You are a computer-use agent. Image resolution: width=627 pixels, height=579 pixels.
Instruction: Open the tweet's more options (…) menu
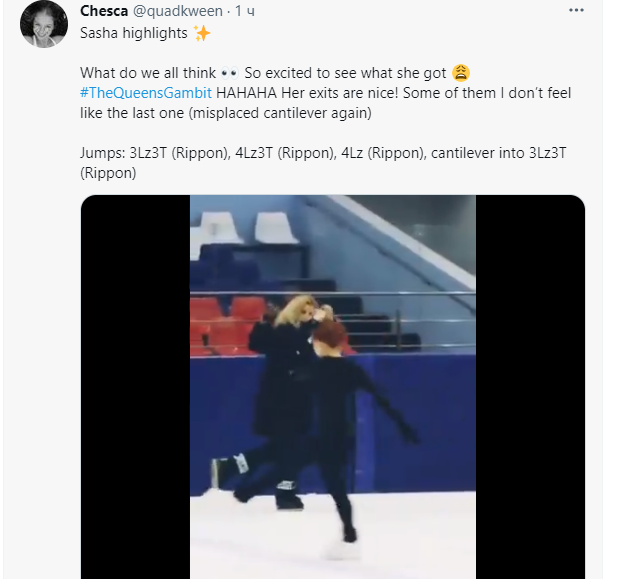pos(576,10)
